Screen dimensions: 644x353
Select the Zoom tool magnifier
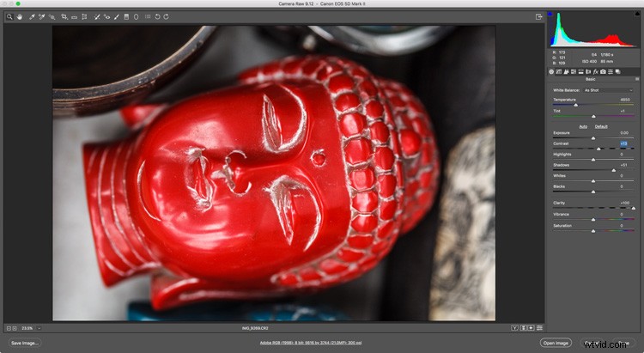coord(9,17)
